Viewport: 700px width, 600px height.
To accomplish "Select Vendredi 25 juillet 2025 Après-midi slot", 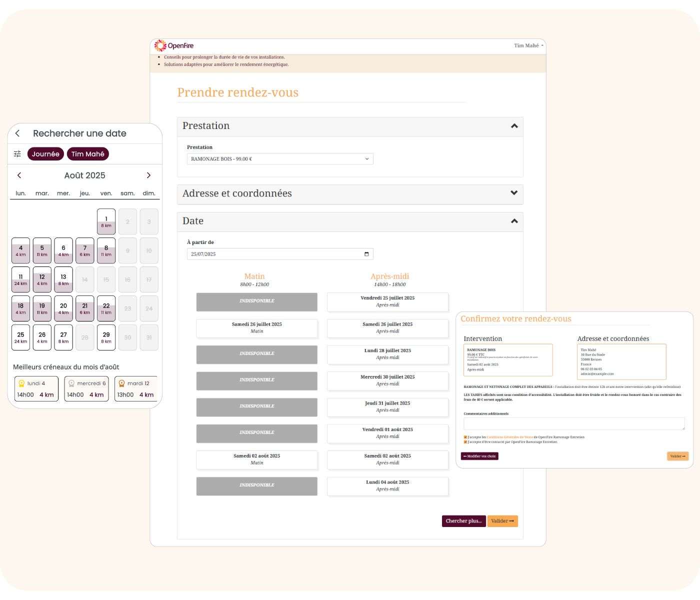I will pos(387,301).
